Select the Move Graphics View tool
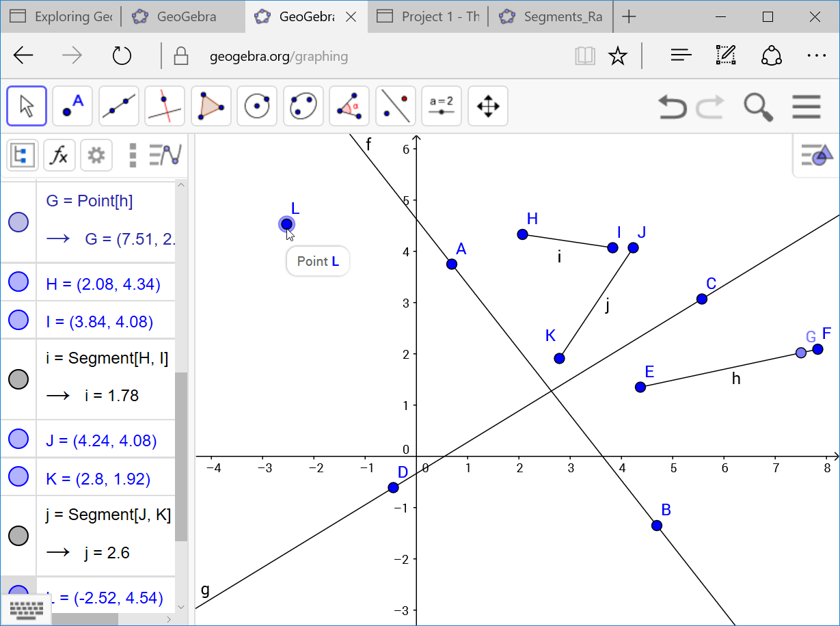 487,106
